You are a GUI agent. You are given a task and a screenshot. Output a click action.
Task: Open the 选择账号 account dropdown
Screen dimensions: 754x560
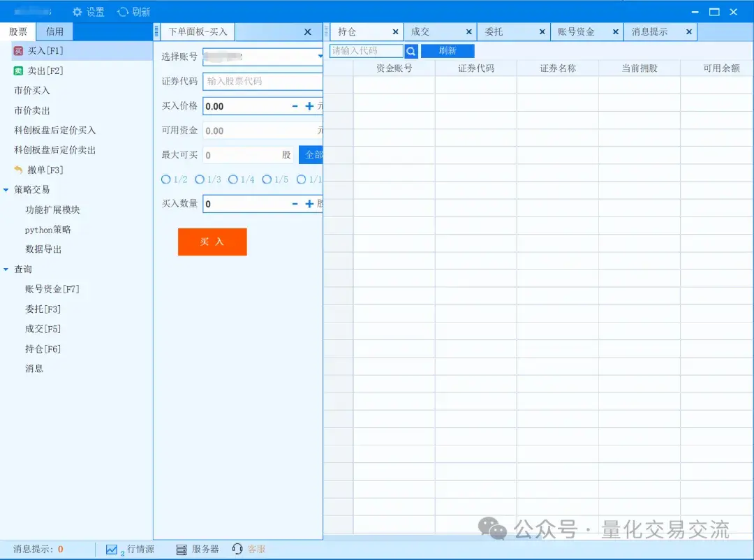(x=320, y=57)
